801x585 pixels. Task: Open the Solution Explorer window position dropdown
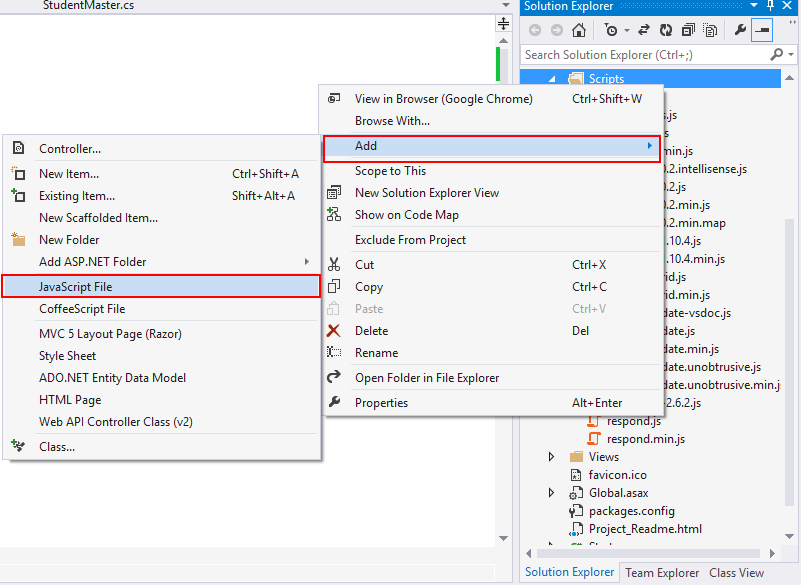(754, 5)
